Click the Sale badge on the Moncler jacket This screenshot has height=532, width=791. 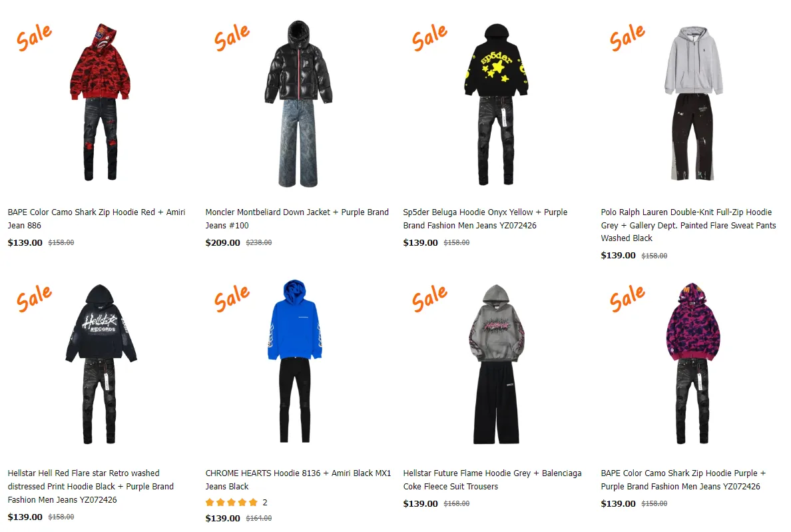(x=232, y=37)
